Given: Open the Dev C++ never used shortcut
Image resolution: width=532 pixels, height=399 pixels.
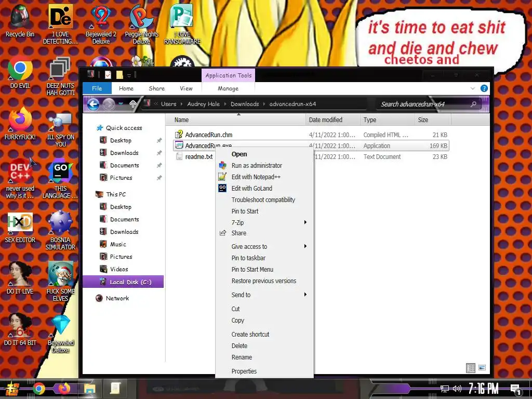Looking at the screenshot, I should click(x=20, y=179).
